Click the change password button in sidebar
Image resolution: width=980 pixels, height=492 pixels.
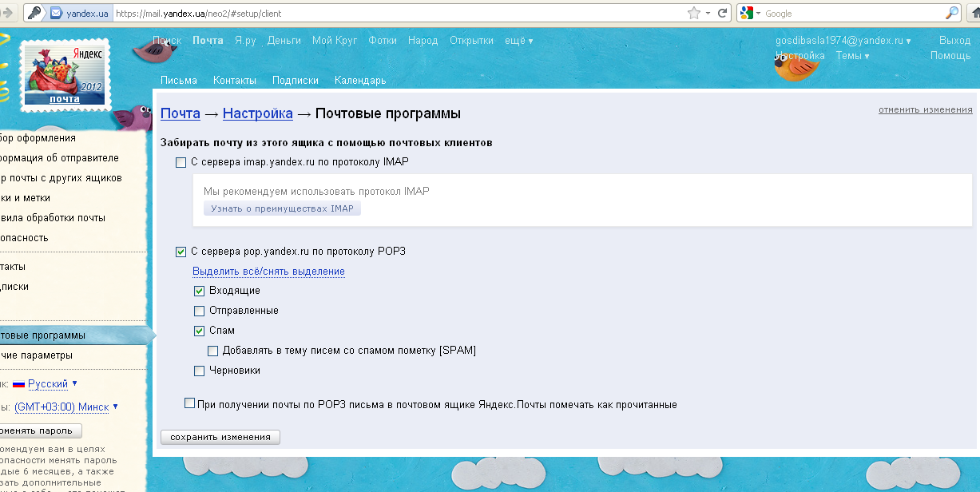point(40,430)
